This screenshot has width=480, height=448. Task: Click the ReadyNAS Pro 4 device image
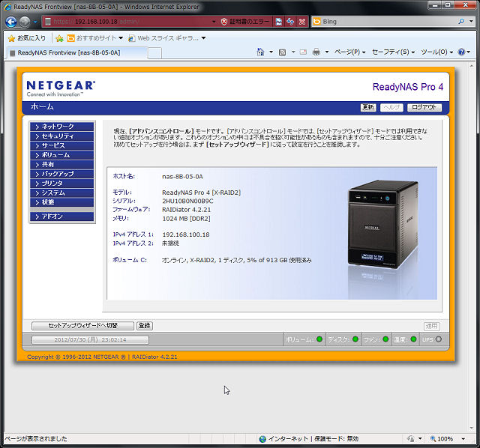pyautogui.click(x=382, y=225)
